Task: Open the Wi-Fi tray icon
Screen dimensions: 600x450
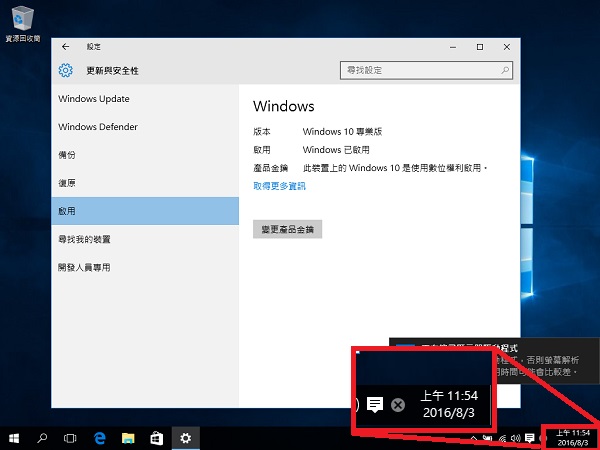Action: click(x=502, y=439)
